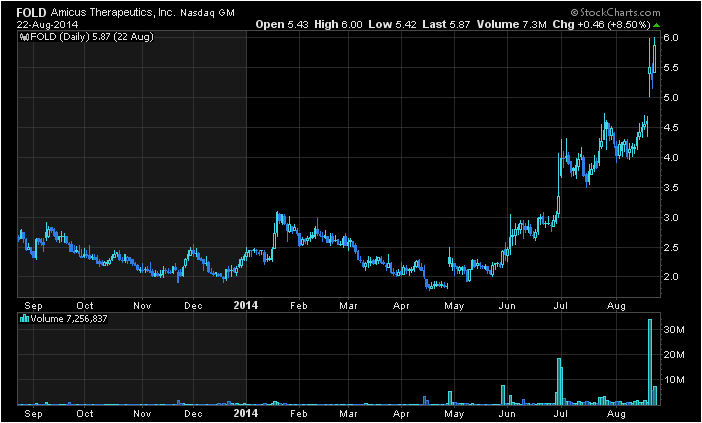This screenshot has height=423, width=702.
Task: Click the Apr label under the price chart
Action: pos(401,306)
